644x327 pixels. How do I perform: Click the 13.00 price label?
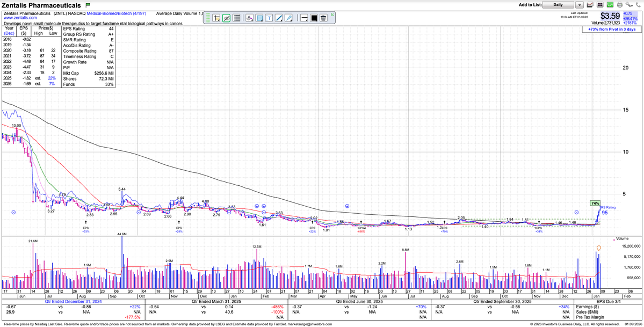point(17,126)
